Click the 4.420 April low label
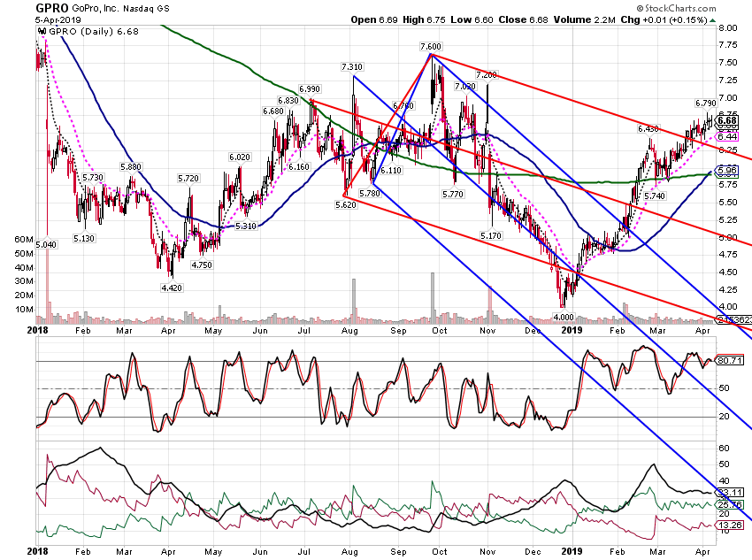752x560 pixels. pos(172,288)
